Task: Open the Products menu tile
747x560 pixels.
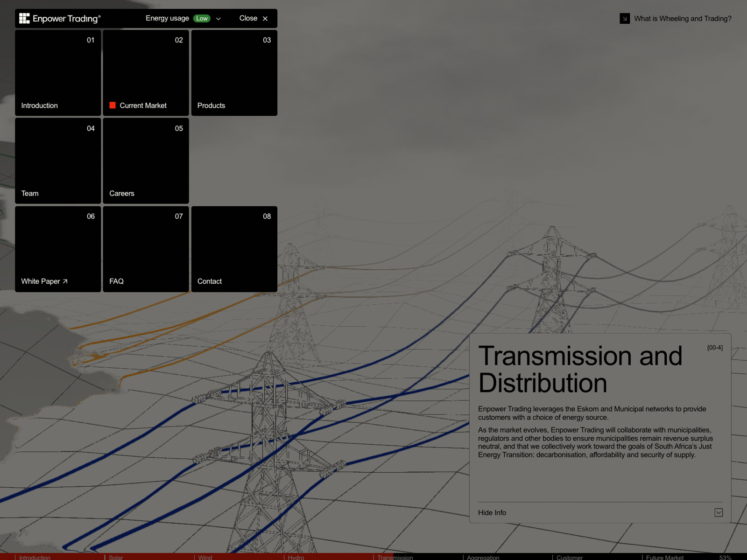Action: coord(234,73)
